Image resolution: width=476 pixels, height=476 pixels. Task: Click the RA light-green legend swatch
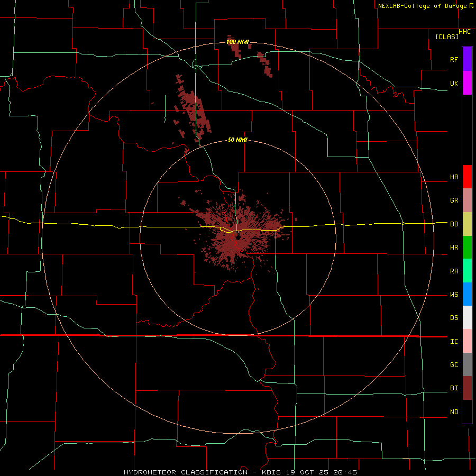(467, 271)
